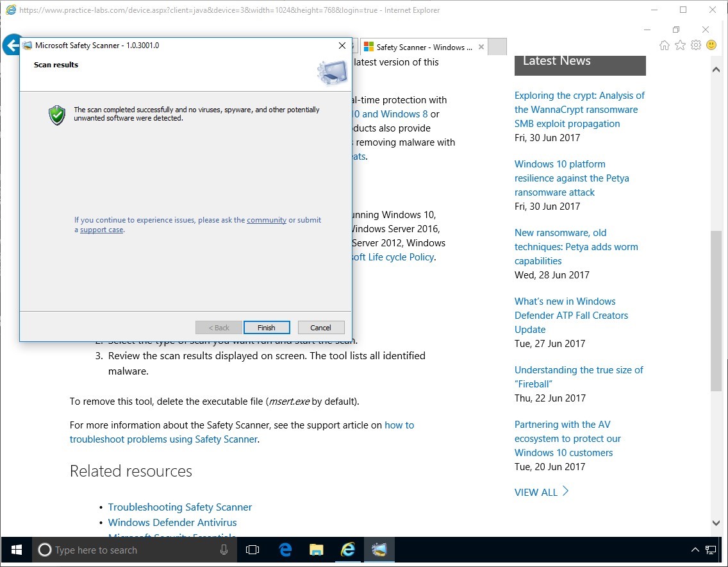Open Favorites star icon
Screen dimensions: 728x567
[x=680, y=45]
